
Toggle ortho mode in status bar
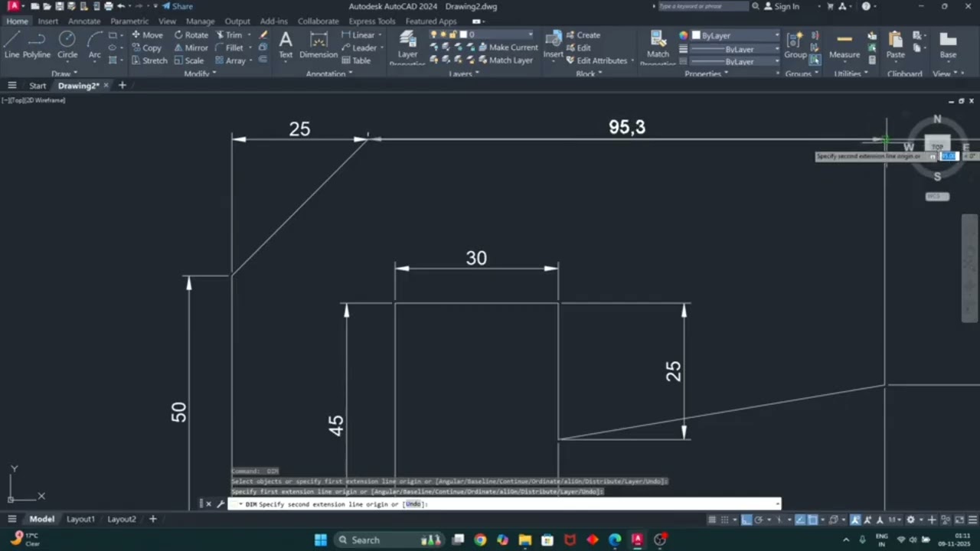746,520
